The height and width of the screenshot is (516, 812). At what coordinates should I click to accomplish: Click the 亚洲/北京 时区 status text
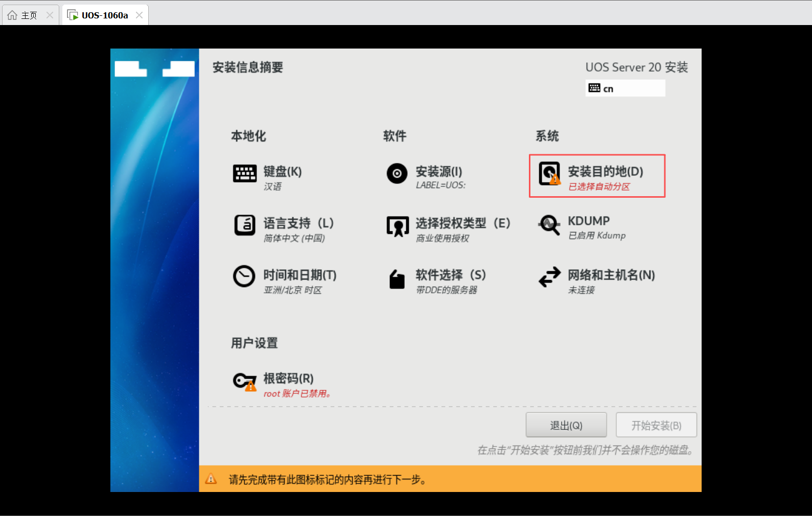pyautogui.click(x=293, y=290)
